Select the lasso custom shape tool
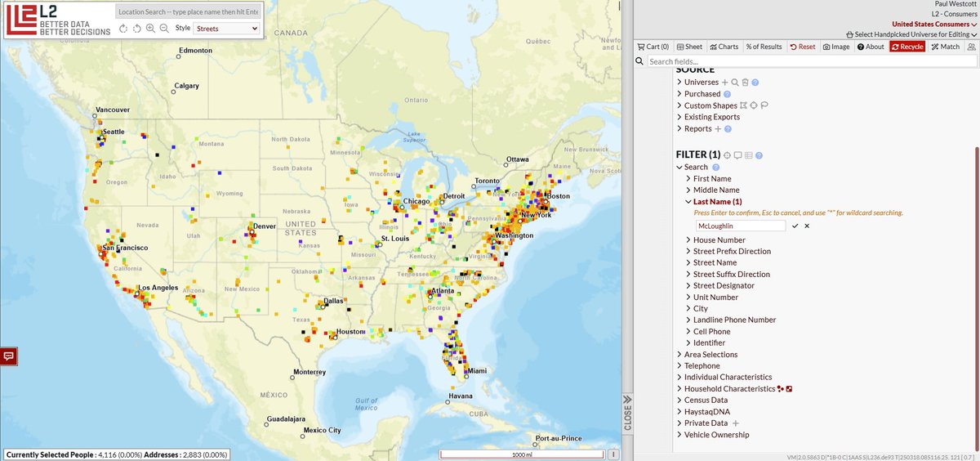This screenshot has width=980, height=461. click(764, 105)
